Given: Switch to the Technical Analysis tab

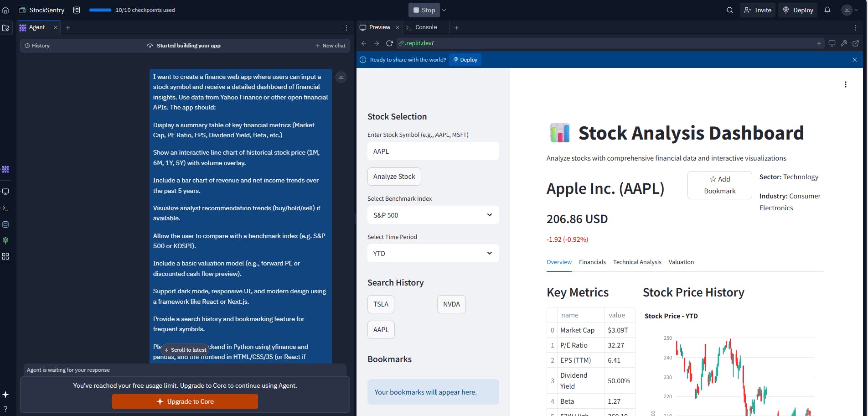Looking at the screenshot, I should point(637,262).
